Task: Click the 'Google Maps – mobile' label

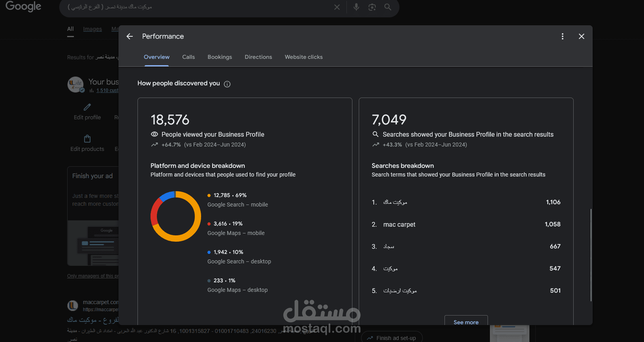Action: coord(236,233)
